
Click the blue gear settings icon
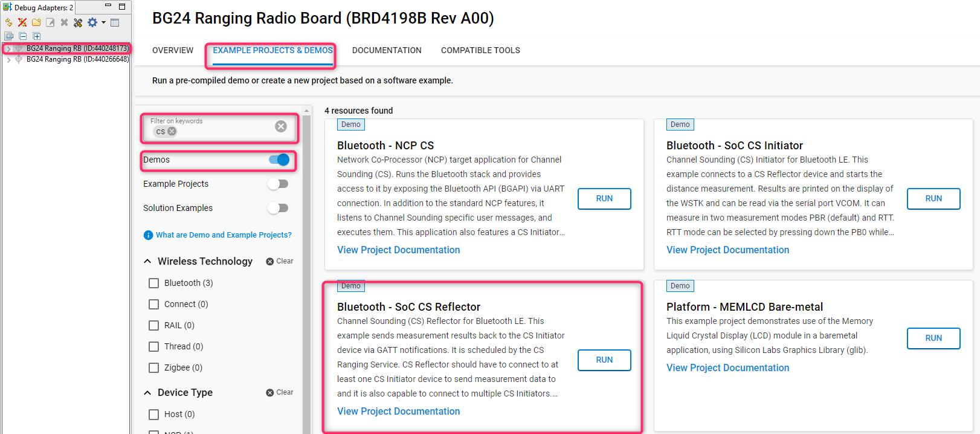click(92, 22)
